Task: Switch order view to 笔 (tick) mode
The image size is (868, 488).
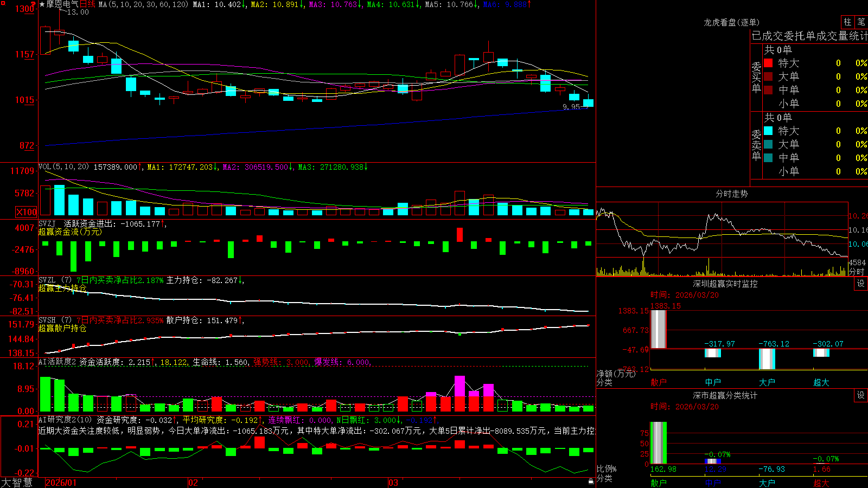Action: pos(861,22)
